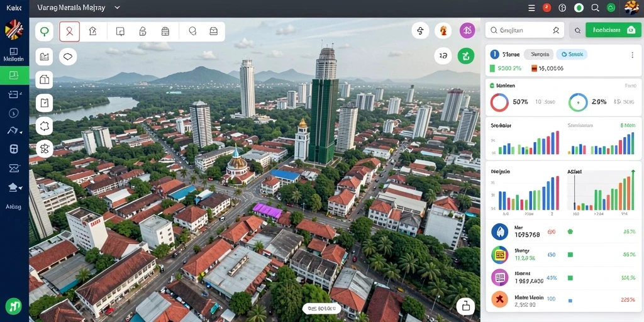
Task: Select the green highlighted sidebar item
Action: [14, 75]
